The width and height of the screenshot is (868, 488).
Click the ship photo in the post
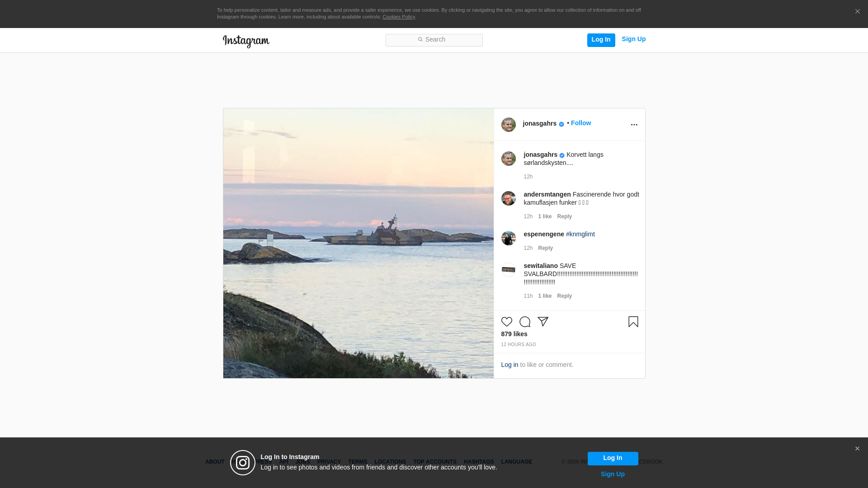point(358,243)
